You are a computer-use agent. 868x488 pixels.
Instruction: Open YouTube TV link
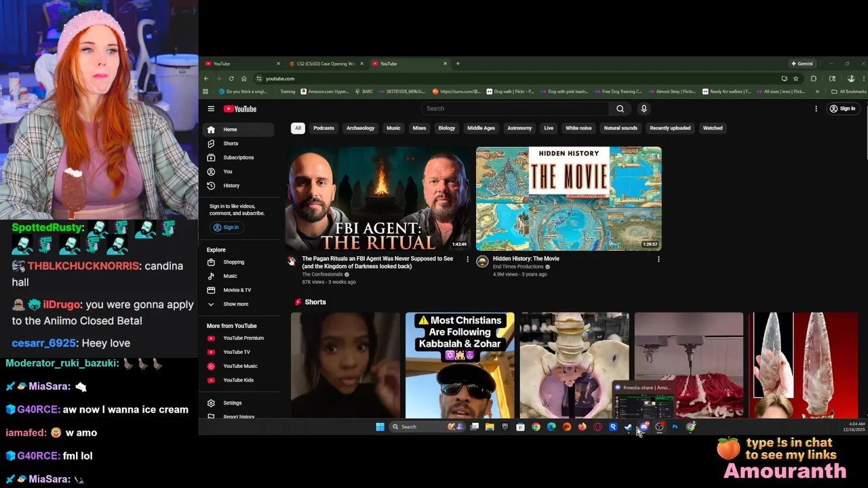click(237, 352)
